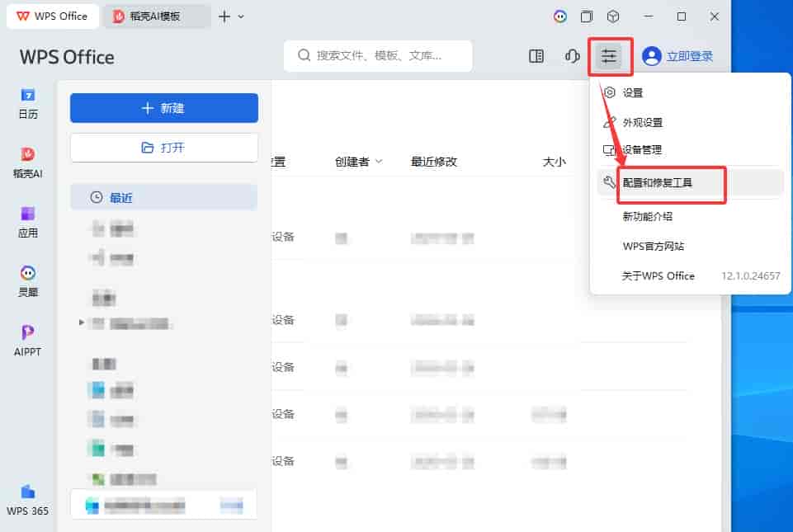Click version number 12.1.0.24657

[751, 276]
